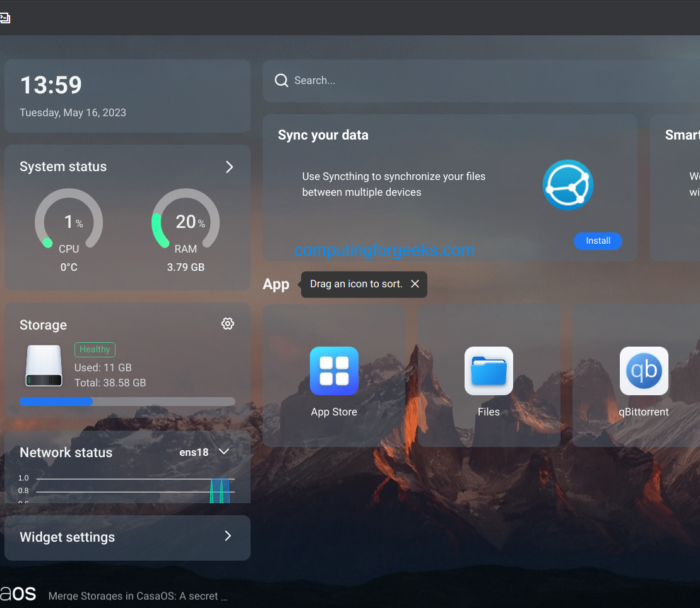The image size is (700, 608).
Task: Click the disk drive icon in Storage widget
Action: click(44, 365)
